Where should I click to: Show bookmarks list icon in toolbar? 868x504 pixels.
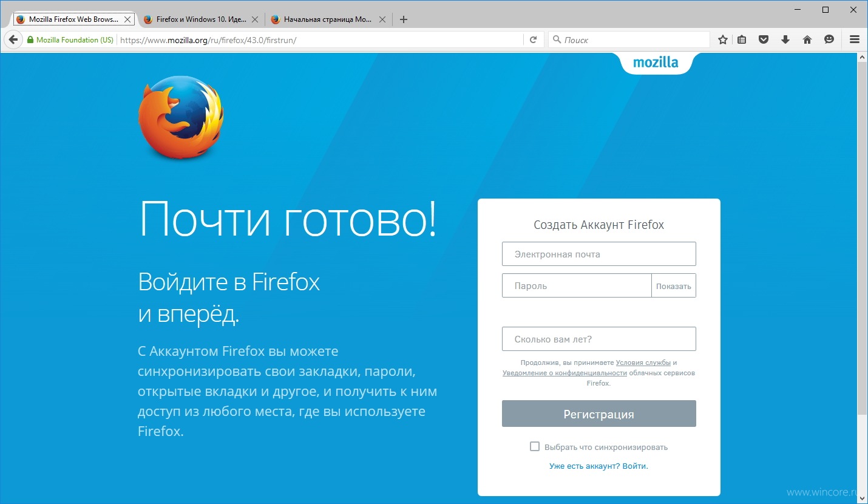[742, 39]
